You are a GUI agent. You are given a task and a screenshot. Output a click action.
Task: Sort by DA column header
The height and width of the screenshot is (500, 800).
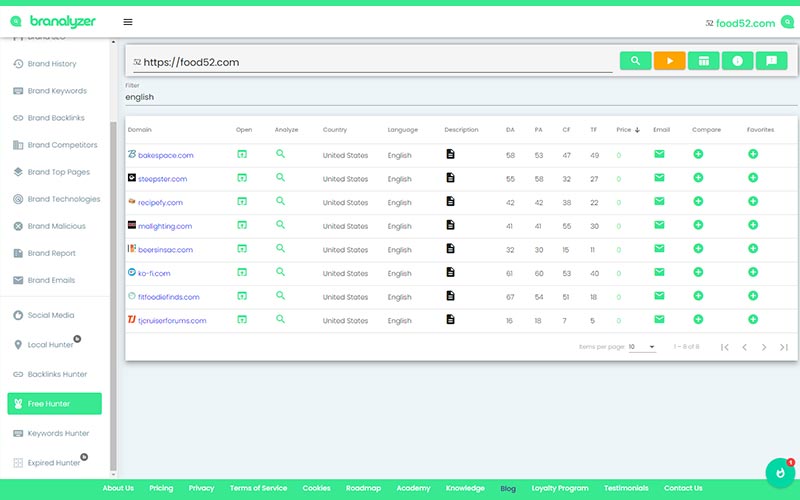click(x=510, y=130)
